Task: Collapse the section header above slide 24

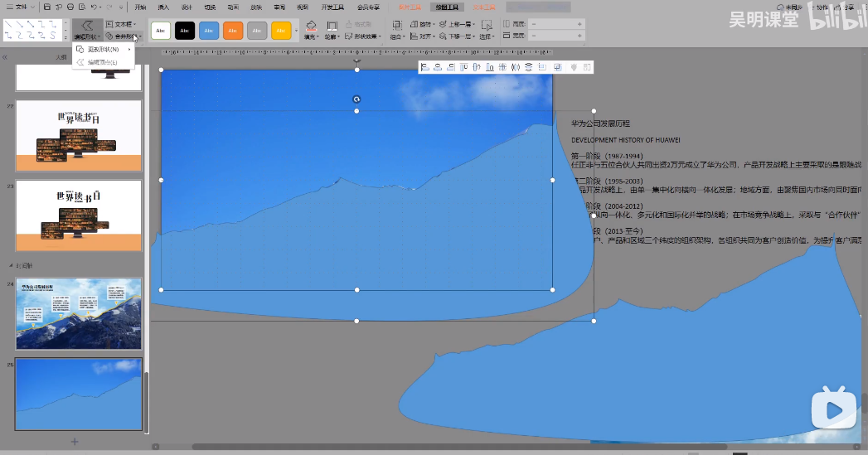Action: 11,266
